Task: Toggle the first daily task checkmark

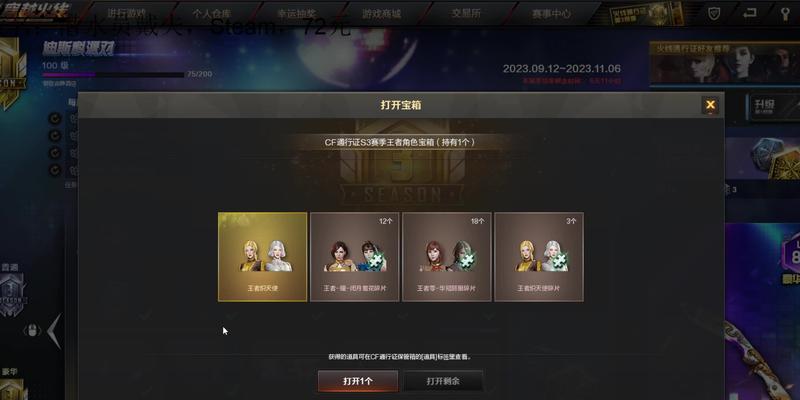Action: (55, 119)
